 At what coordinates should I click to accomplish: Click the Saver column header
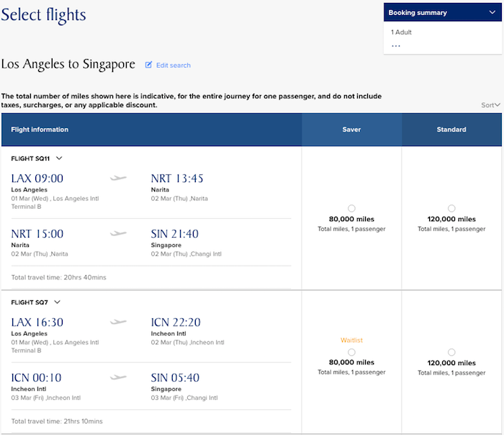point(351,130)
